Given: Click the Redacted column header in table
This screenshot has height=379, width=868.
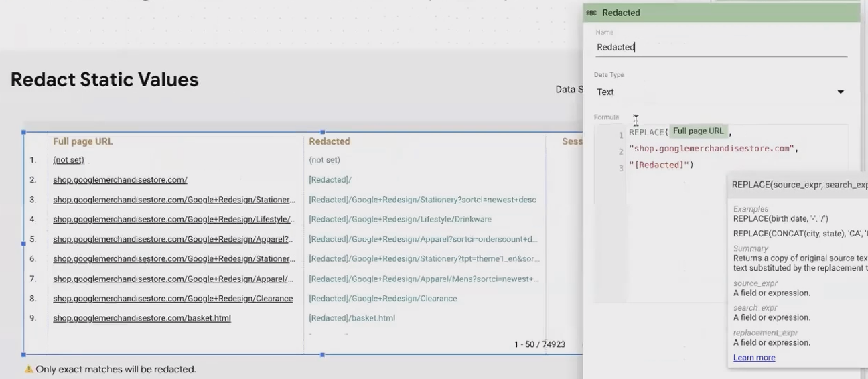Looking at the screenshot, I should pyautogui.click(x=329, y=141).
